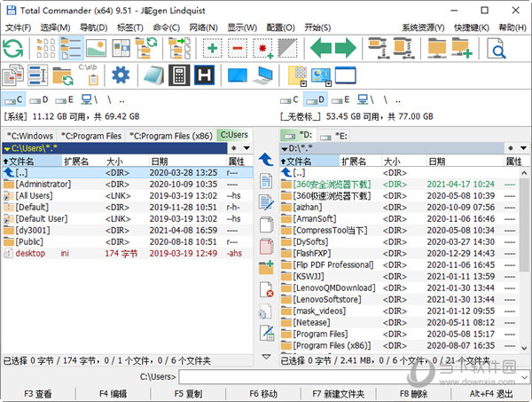532x402 pixels.
Task: Expand command line history dropdown
Action: 524,377
